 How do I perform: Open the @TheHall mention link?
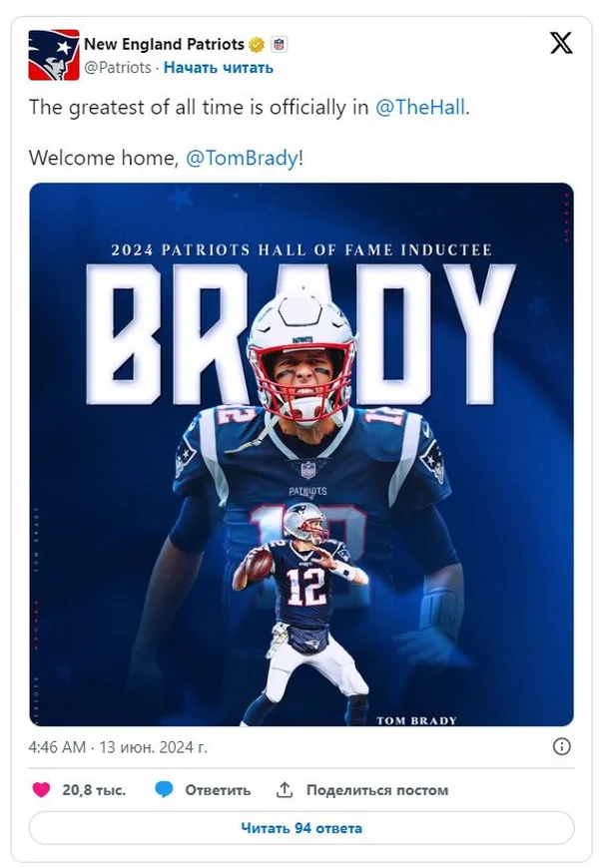click(x=420, y=108)
